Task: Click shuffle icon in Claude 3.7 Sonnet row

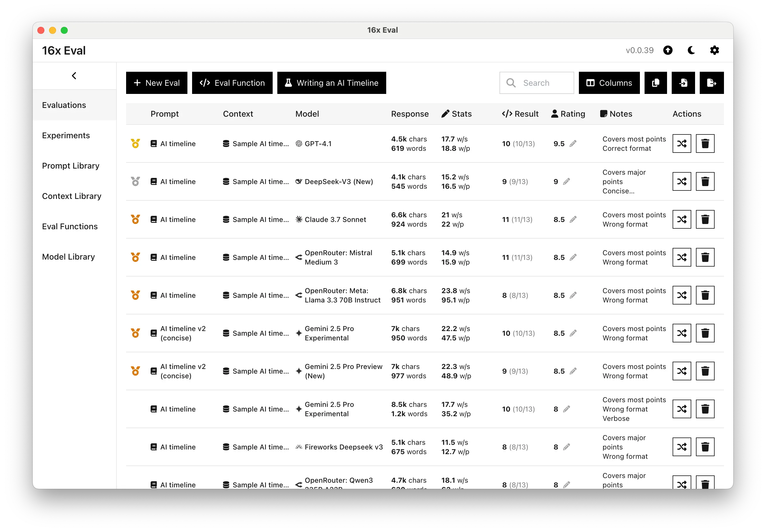Action: pyautogui.click(x=682, y=220)
